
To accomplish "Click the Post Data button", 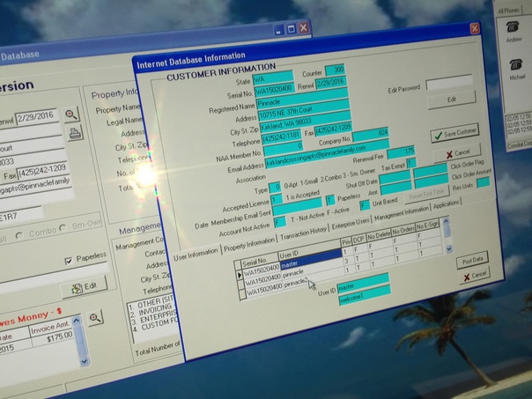I will [471, 261].
